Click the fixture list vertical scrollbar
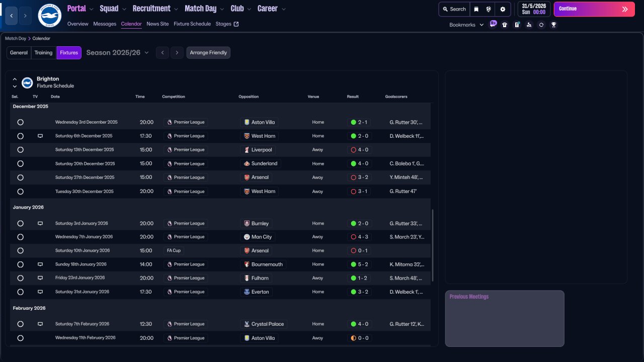 click(432, 245)
